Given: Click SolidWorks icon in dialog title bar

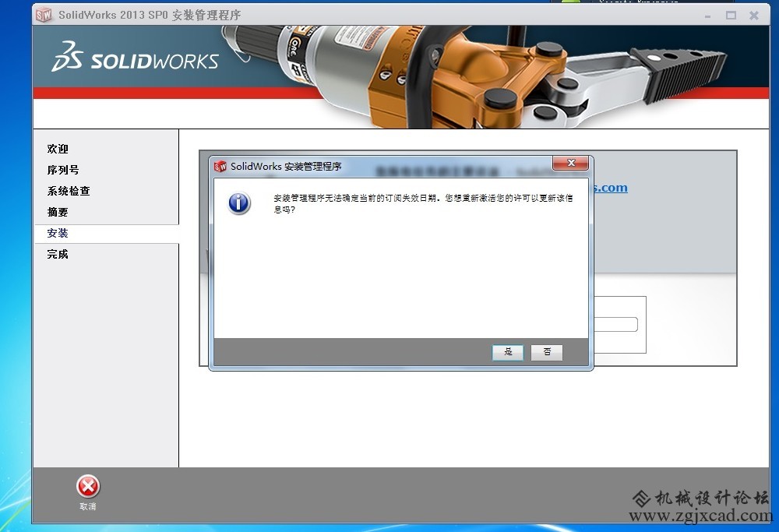Looking at the screenshot, I should coord(220,167).
